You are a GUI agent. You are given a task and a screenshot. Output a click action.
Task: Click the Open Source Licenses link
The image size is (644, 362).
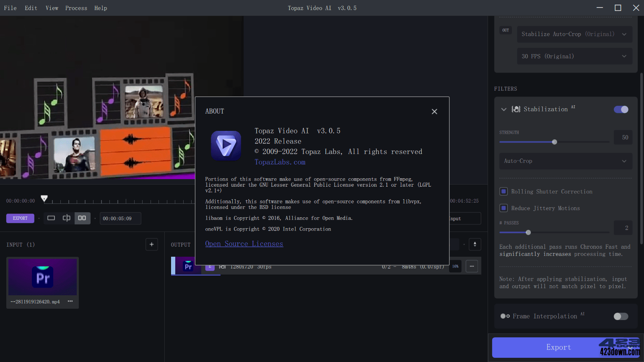click(x=244, y=243)
